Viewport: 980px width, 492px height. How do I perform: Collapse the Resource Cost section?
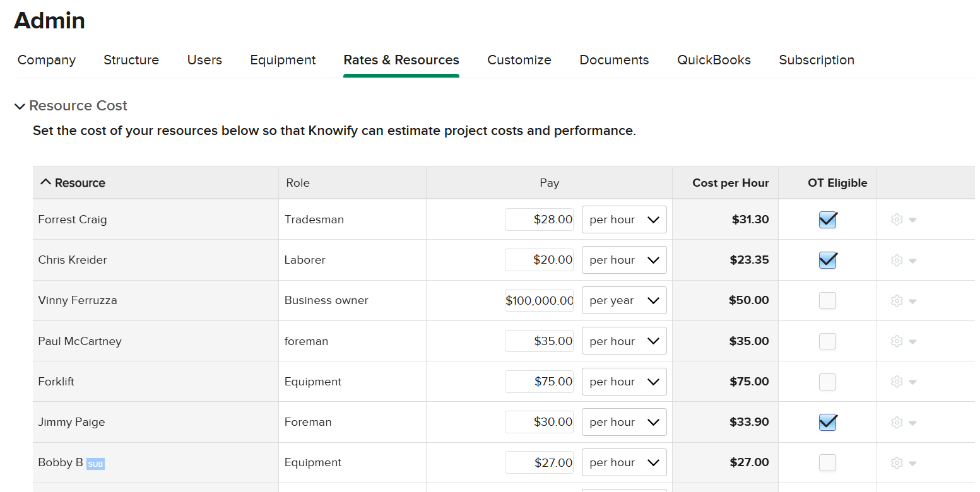(20, 106)
